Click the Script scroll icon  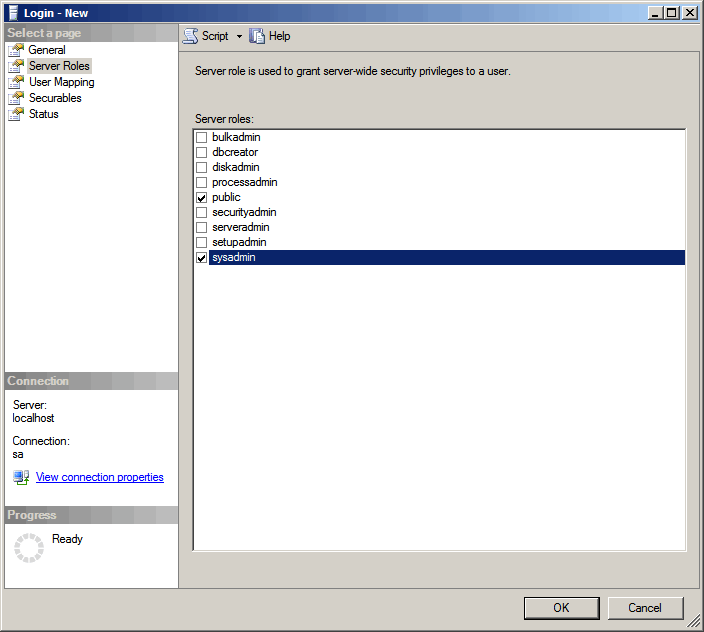[190, 36]
